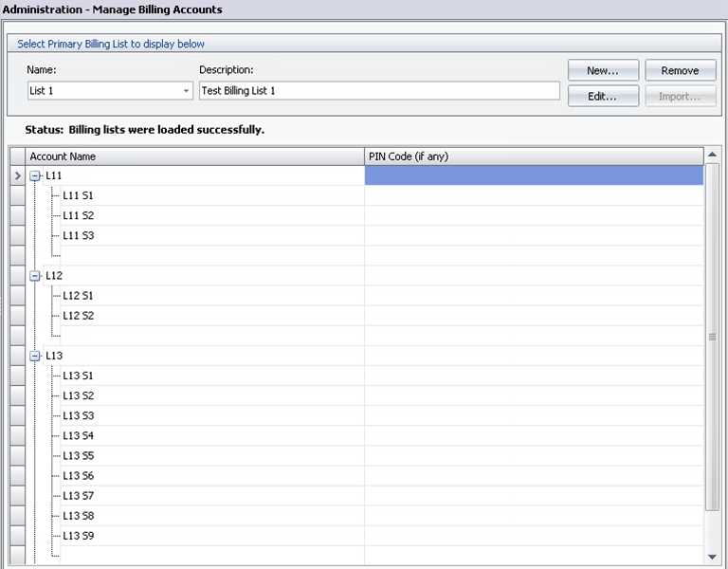Click in the Description text field
This screenshot has width=728, height=569.
coord(379,91)
